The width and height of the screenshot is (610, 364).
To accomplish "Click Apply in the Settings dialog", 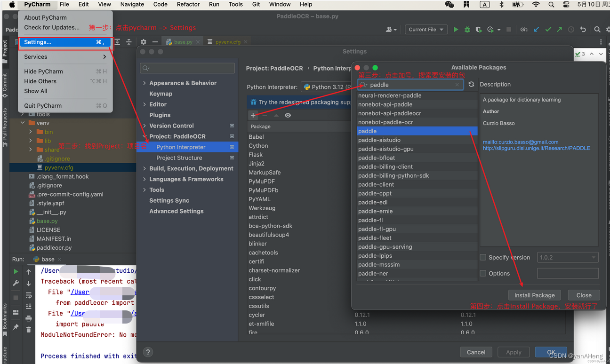I will [514, 352].
